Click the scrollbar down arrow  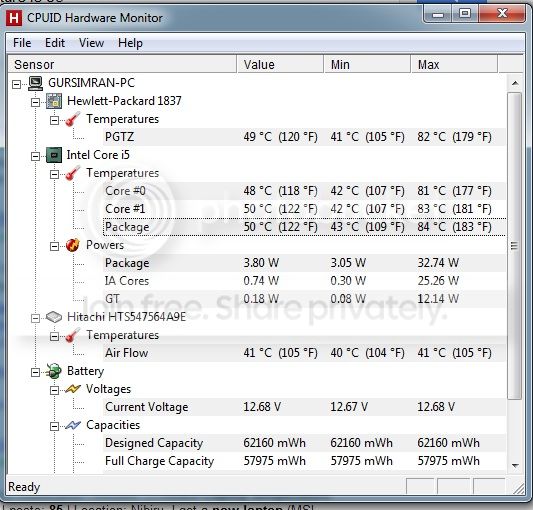click(x=515, y=465)
